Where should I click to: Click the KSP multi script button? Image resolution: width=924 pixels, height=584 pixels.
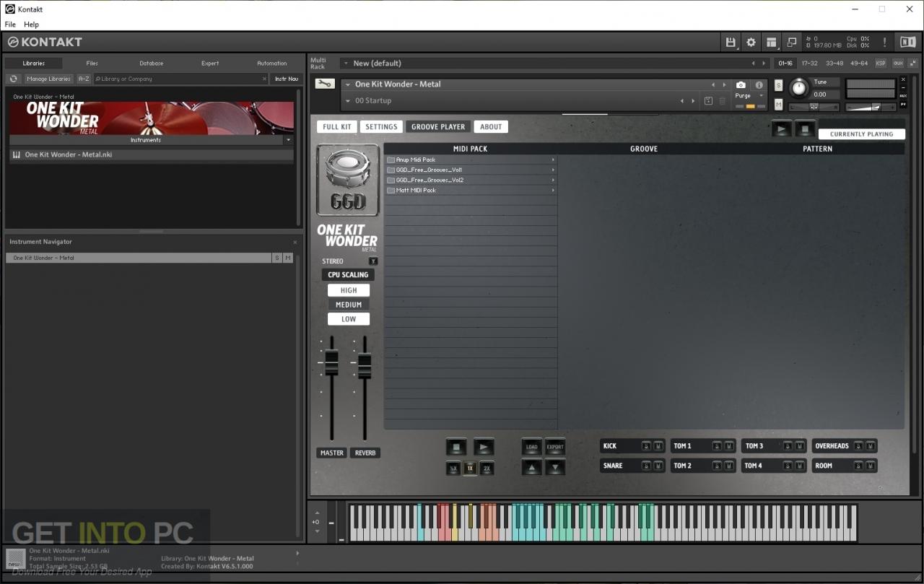pyautogui.click(x=881, y=63)
